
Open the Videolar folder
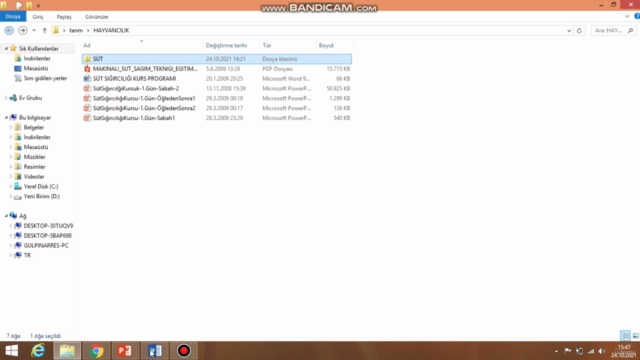click(34, 176)
